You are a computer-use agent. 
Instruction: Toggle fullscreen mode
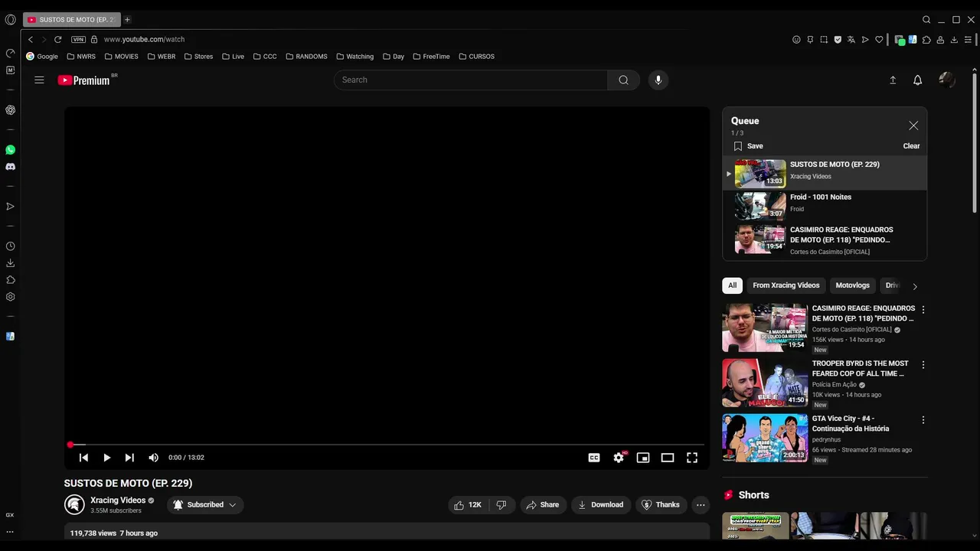pyautogui.click(x=692, y=458)
